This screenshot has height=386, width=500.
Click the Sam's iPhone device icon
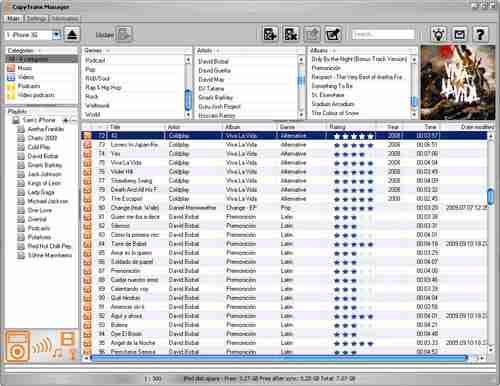click(x=16, y=120)
